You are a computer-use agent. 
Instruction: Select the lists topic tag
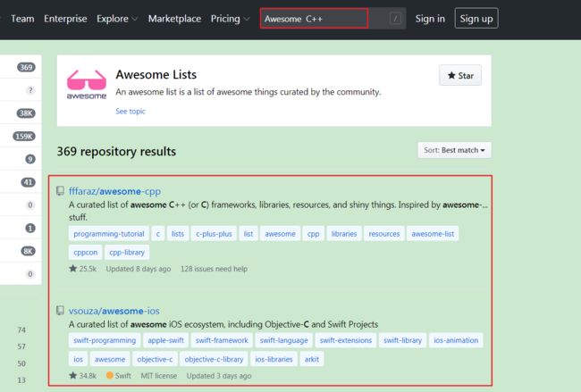point(178,234)
